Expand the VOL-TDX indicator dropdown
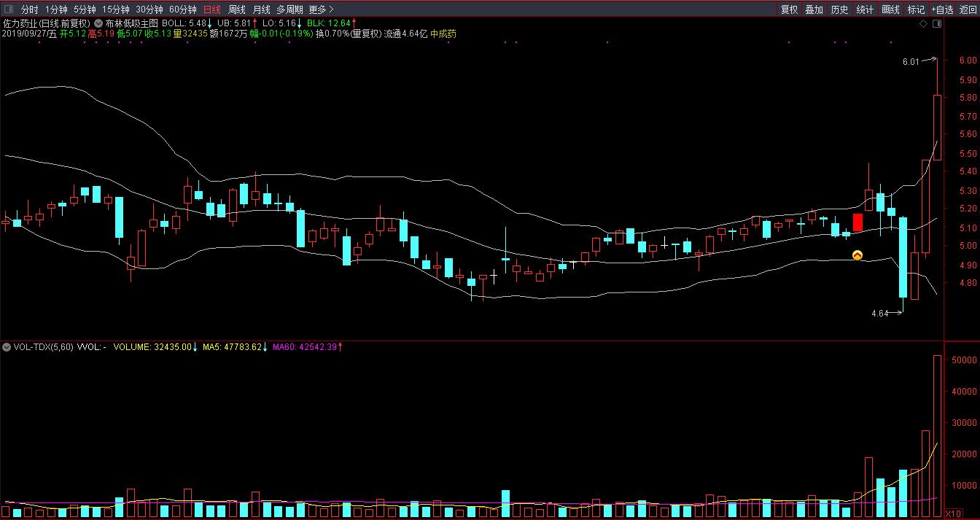The width and height of the screenshot is (980, 520). [x=7, y=347]
